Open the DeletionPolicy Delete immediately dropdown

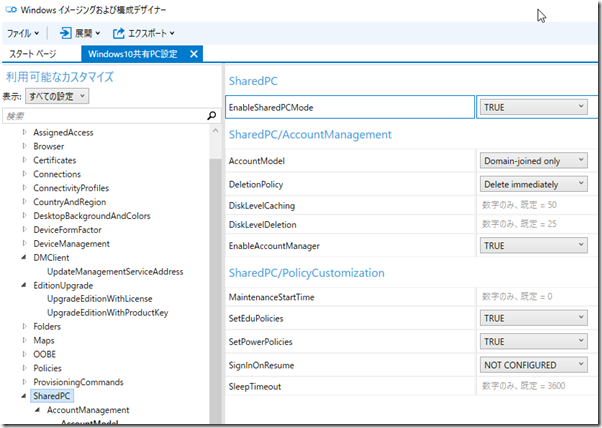(533, 184)
